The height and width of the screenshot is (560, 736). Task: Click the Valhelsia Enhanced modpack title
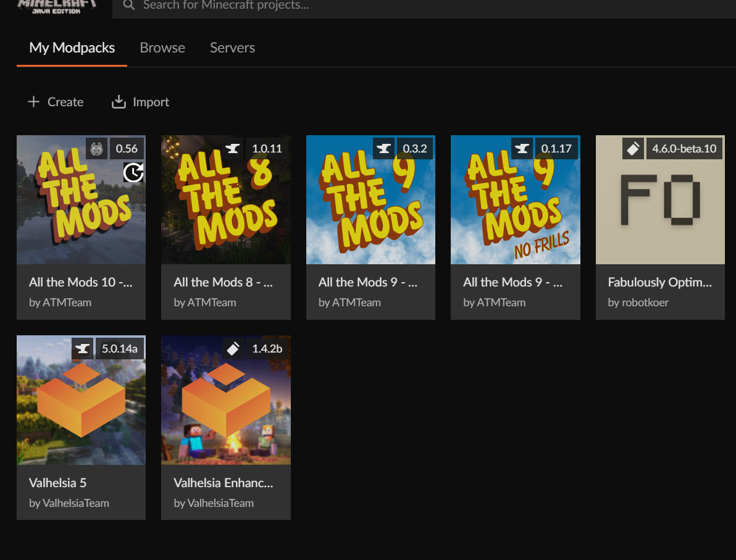[x=223, y=483]
